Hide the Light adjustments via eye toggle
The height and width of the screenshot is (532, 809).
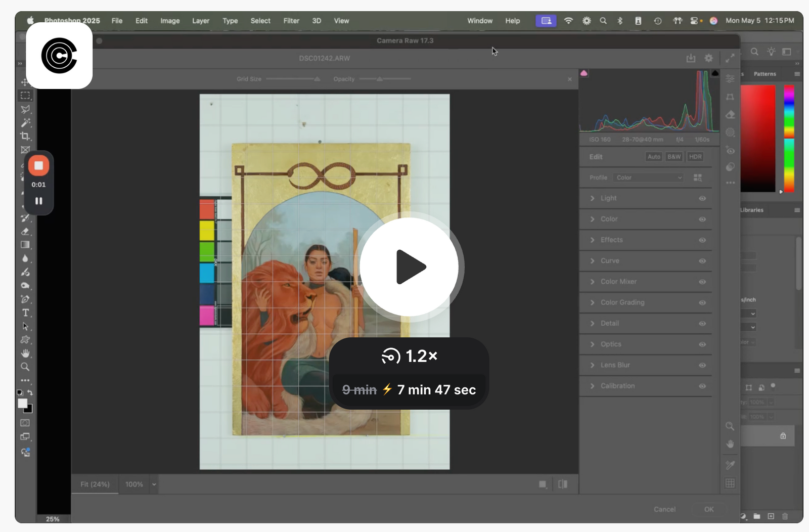[x=702, y=198]
